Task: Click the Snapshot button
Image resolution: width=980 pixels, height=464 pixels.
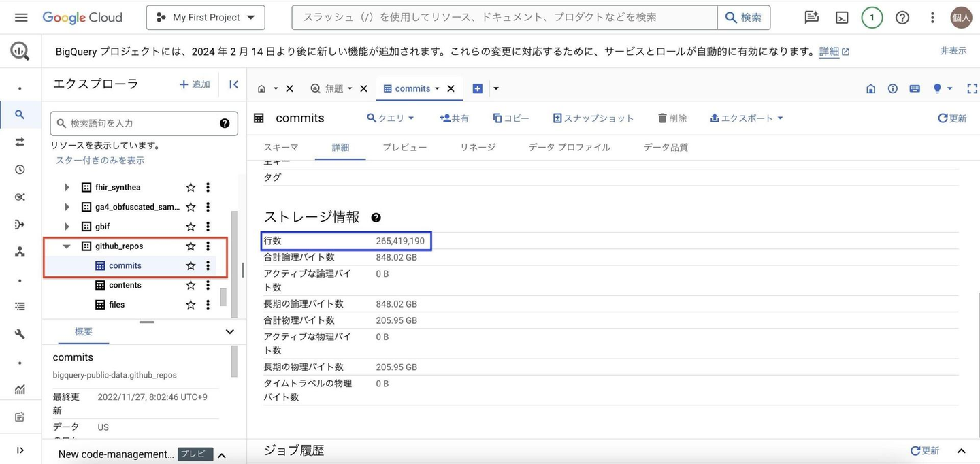Action: click(x=593, y=118)
